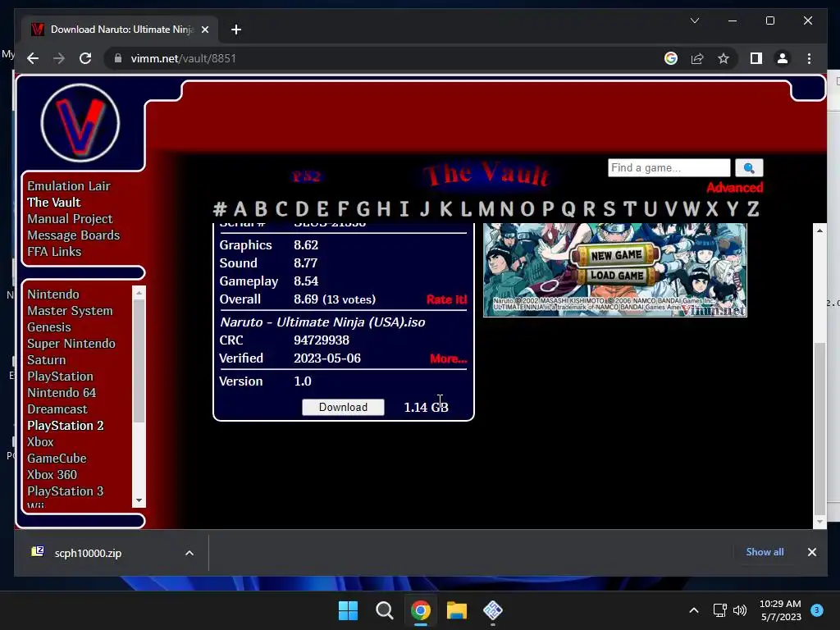Screen dimensions: 840x630
Task: Open the Naruto game screenshot thumbnail
Action: 615,270
